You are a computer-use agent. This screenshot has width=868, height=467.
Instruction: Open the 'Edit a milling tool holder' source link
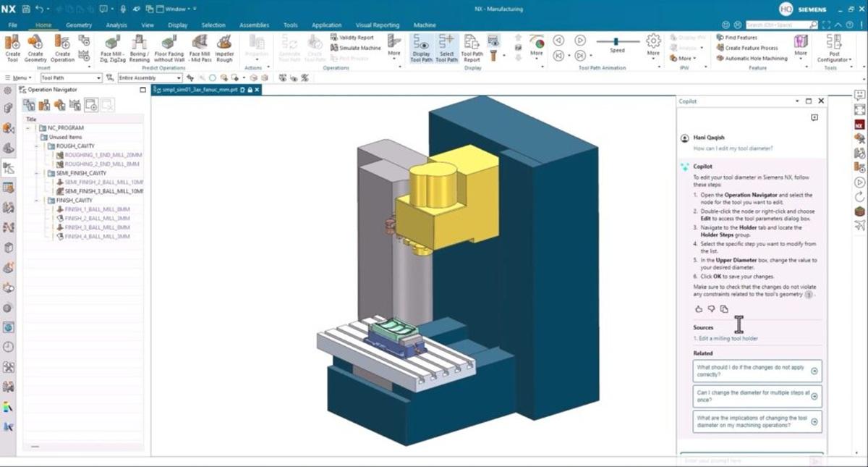[727, 338]
